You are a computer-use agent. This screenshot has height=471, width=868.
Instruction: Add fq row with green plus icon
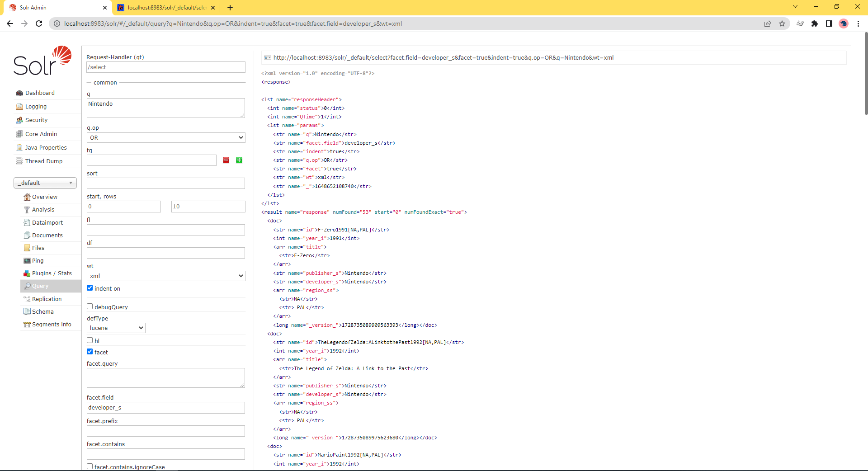point(239,160)
